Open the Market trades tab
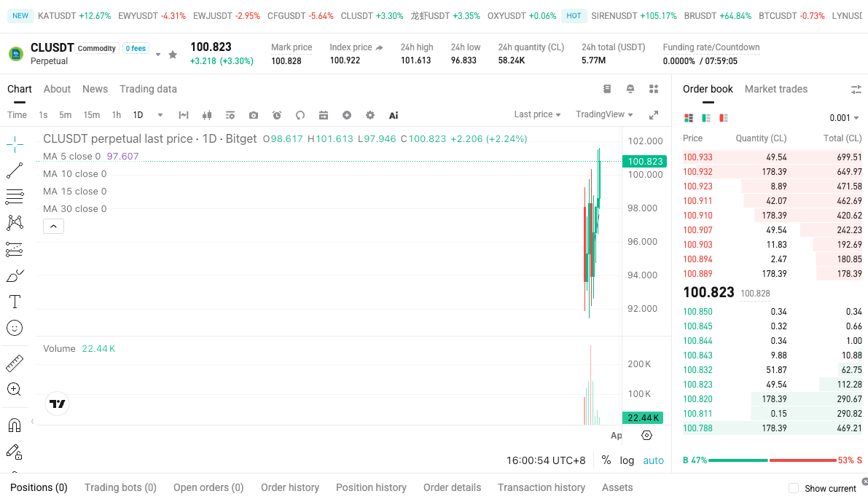This screenshot has width=868, height=499. (775, 89)
